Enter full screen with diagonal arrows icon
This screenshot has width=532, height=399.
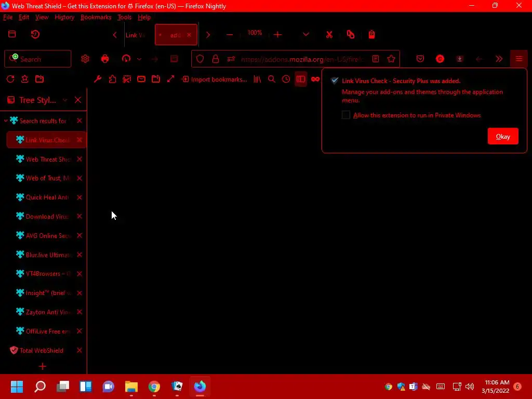170,79
